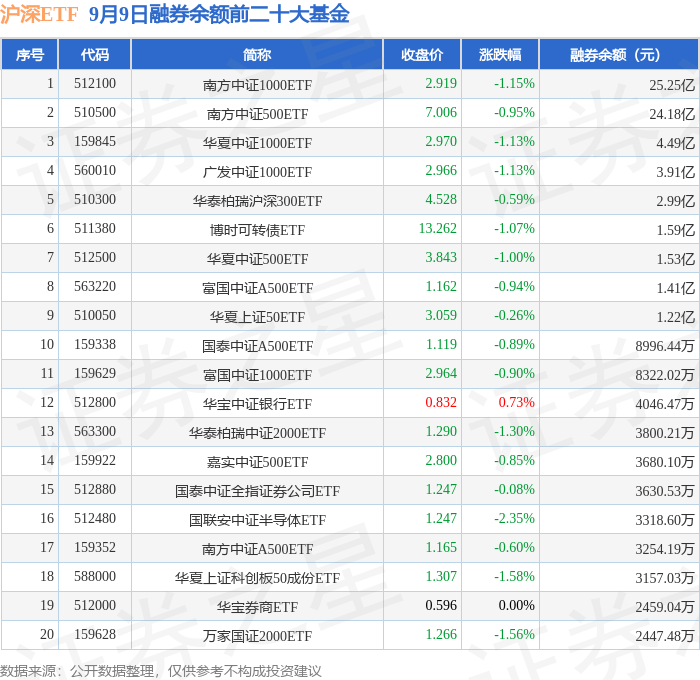
Task: Click the change value -1.30%
Action: click(514, 431)
